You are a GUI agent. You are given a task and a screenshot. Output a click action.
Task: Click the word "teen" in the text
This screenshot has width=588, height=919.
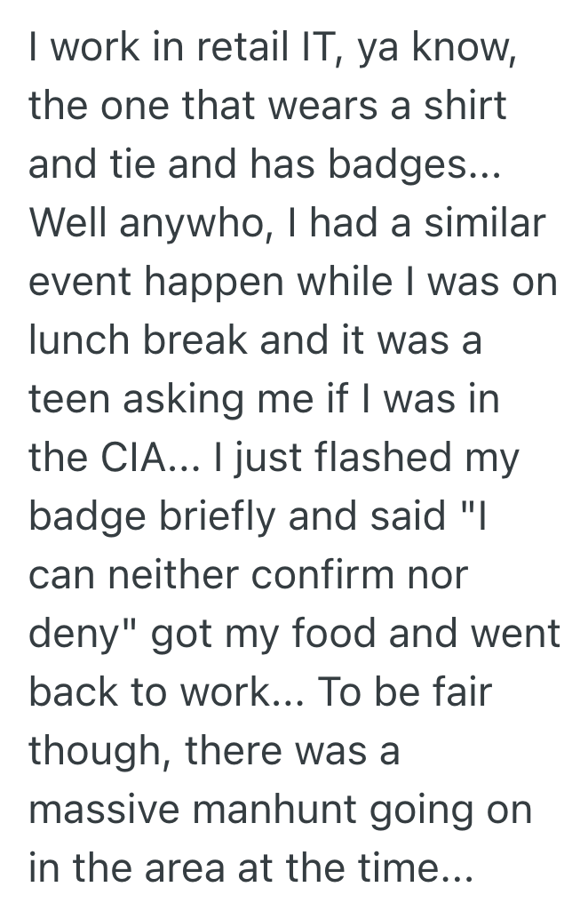68,400
